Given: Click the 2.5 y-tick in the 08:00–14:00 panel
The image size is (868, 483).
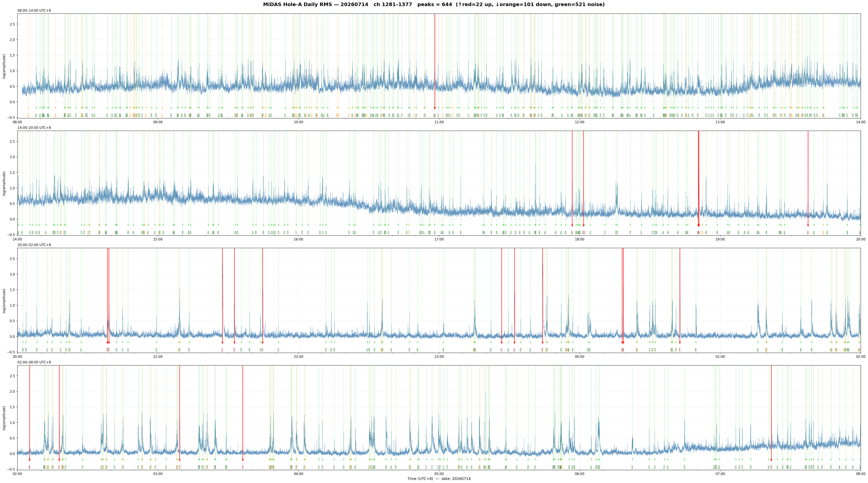Looking at the screenshot, I should (x=12, y=24).
